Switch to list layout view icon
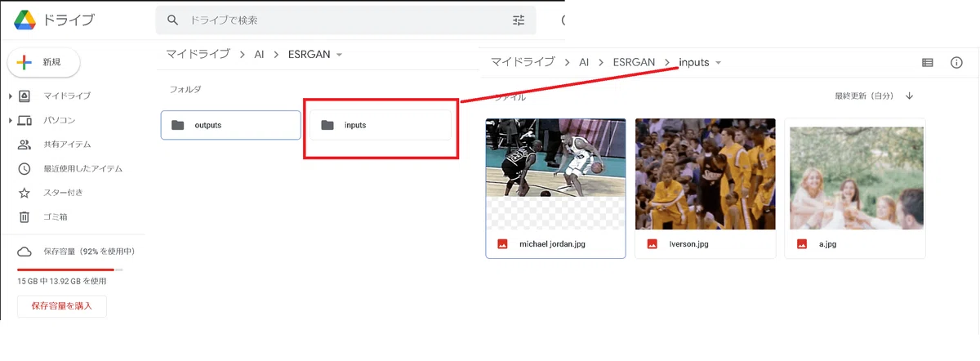 pyautogui.click(x=927, y=62)
